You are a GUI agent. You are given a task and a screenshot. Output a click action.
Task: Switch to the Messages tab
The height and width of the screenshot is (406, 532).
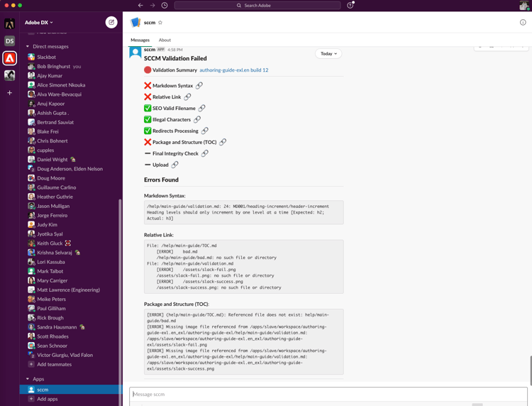(x=140, y=40)
